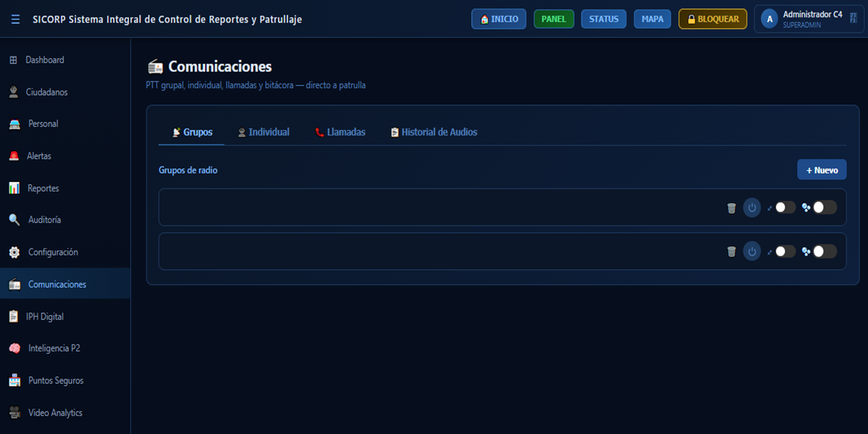Open Inteligencia P2 brain icon in sidebar
Screen dimensions: 868x434
tap(14, 348)
